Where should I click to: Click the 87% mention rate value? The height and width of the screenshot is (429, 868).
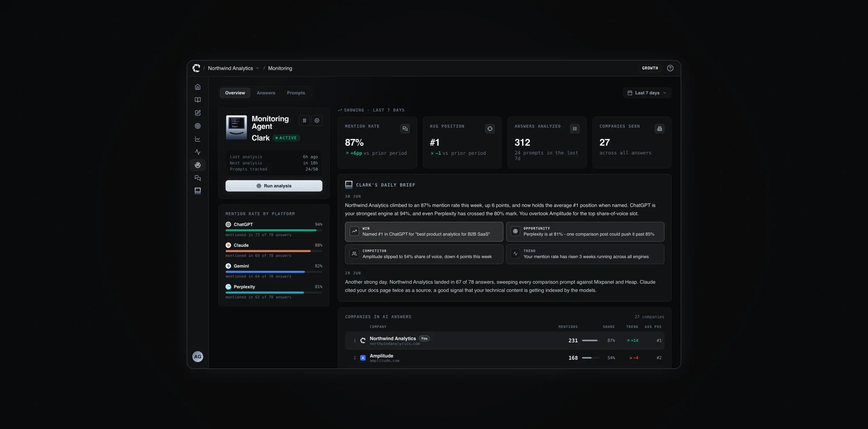[354, 143]
